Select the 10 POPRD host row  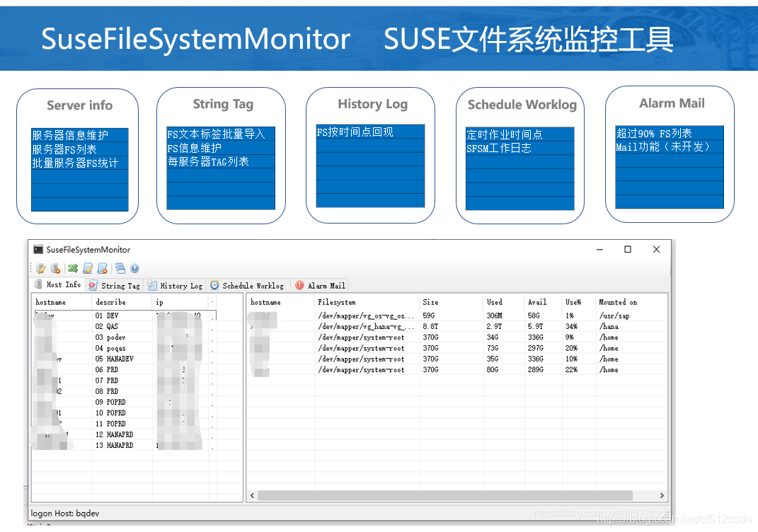pos(125,413)
